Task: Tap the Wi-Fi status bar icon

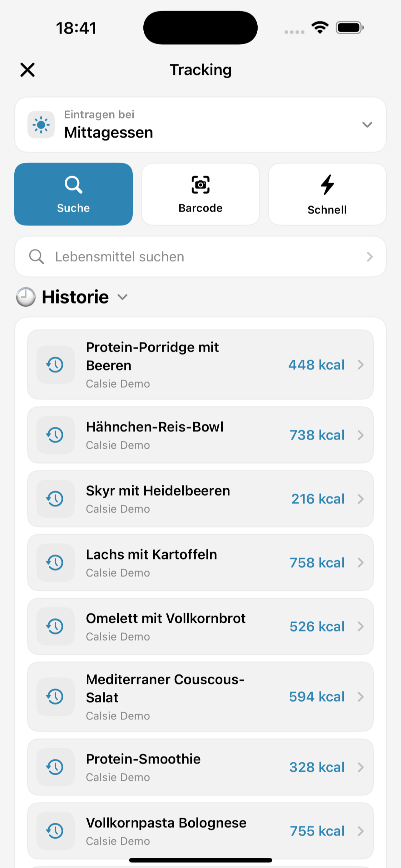Action: coord(320,27)
